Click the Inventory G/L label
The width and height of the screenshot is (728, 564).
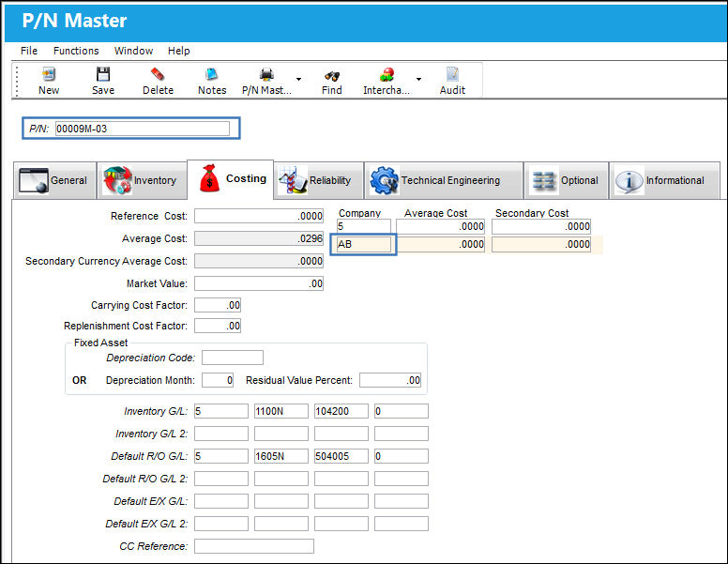[156, 411]
